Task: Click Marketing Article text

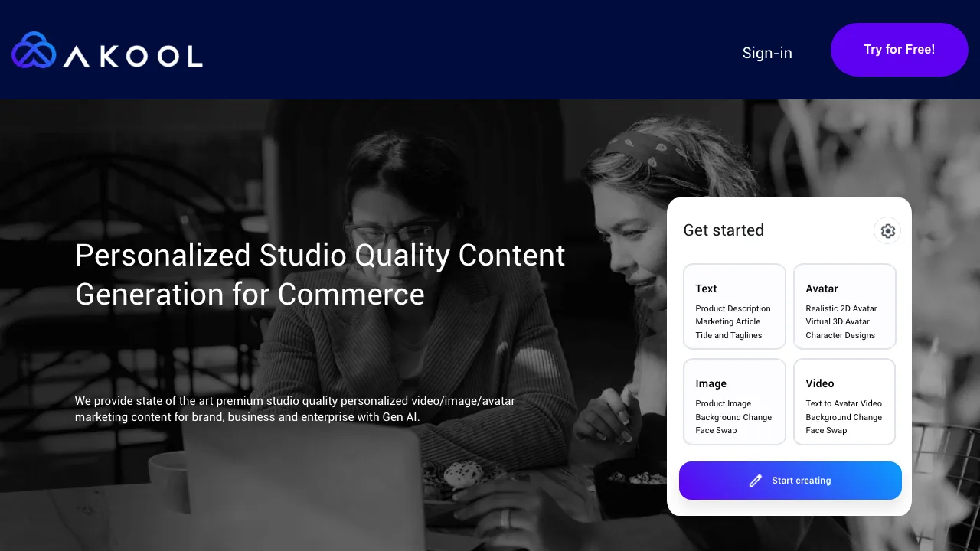Action: (728, 321)
